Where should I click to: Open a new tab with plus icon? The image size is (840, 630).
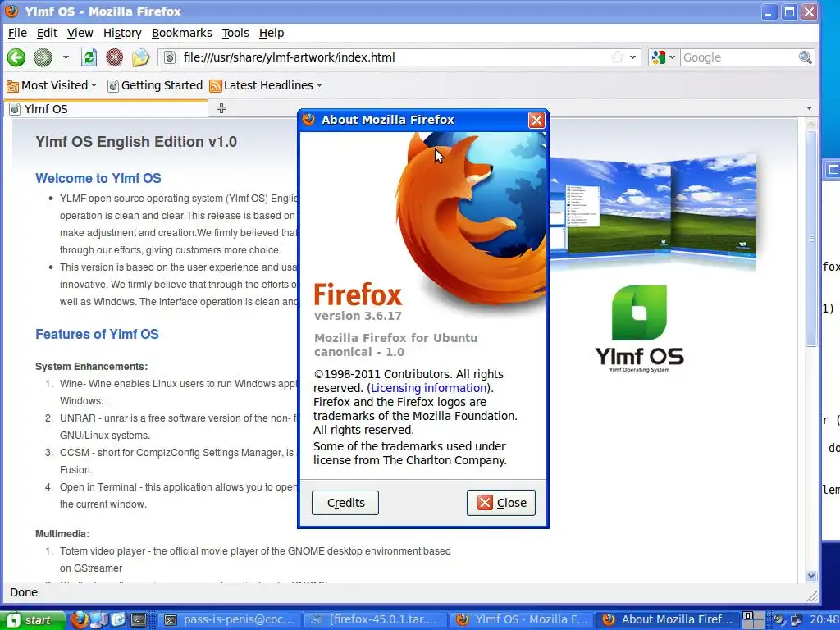coord(221,109)
